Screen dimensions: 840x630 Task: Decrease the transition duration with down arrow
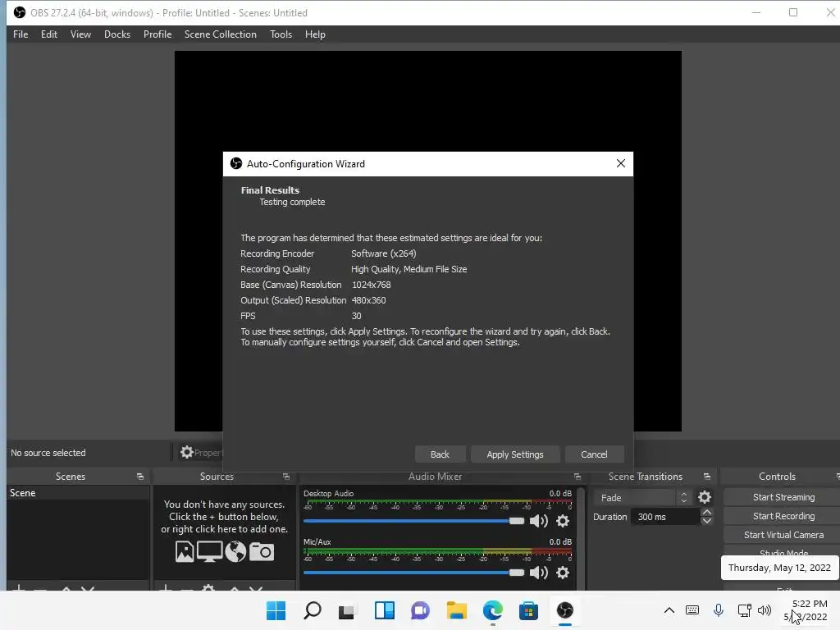(706, 521)
